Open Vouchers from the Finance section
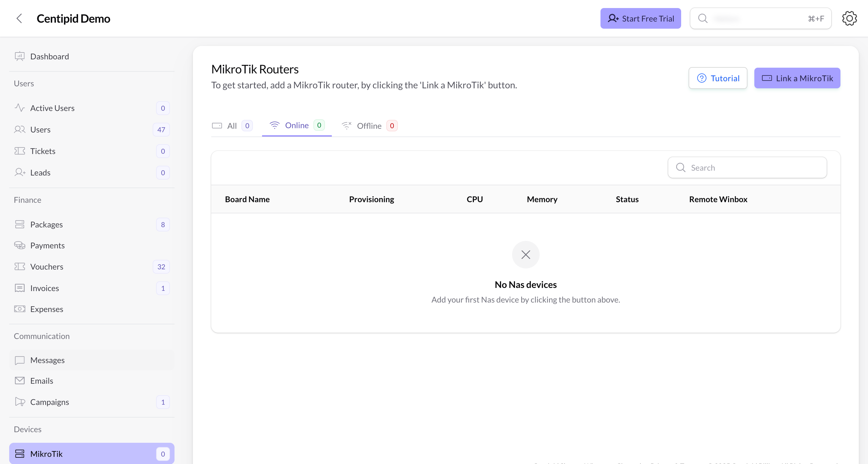Viewport: 868px width, 464px height. tap(47, 267)
